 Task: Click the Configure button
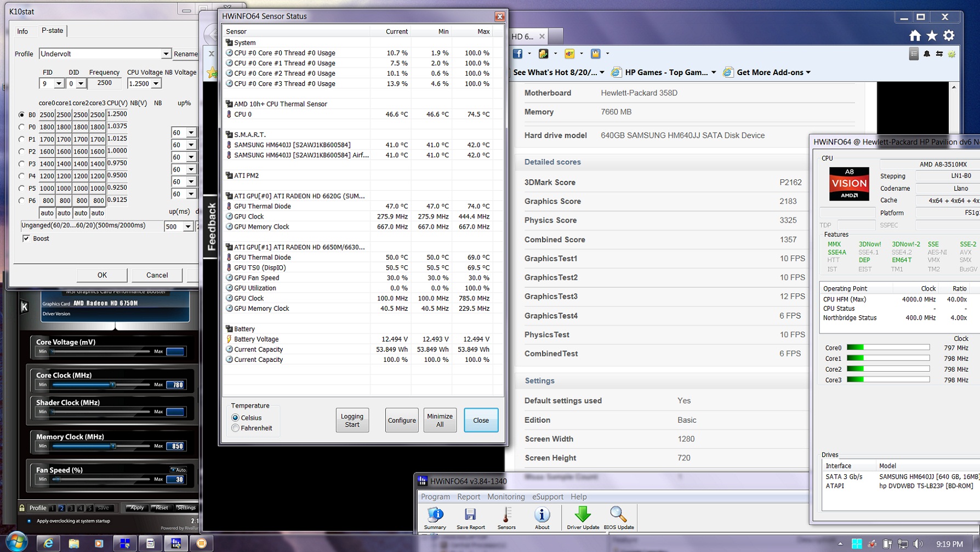click(402, 420)
